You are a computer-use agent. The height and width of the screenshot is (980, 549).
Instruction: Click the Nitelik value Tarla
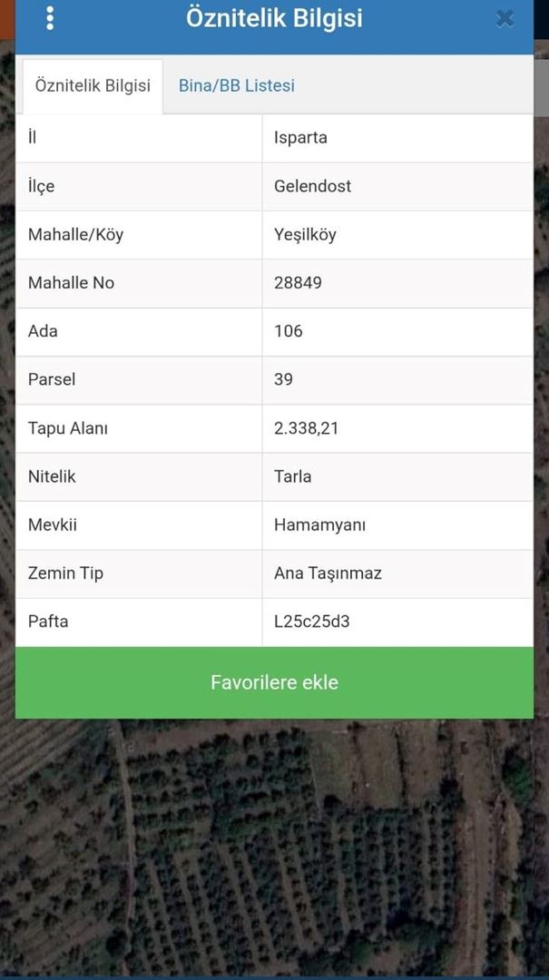pos(292,476)
